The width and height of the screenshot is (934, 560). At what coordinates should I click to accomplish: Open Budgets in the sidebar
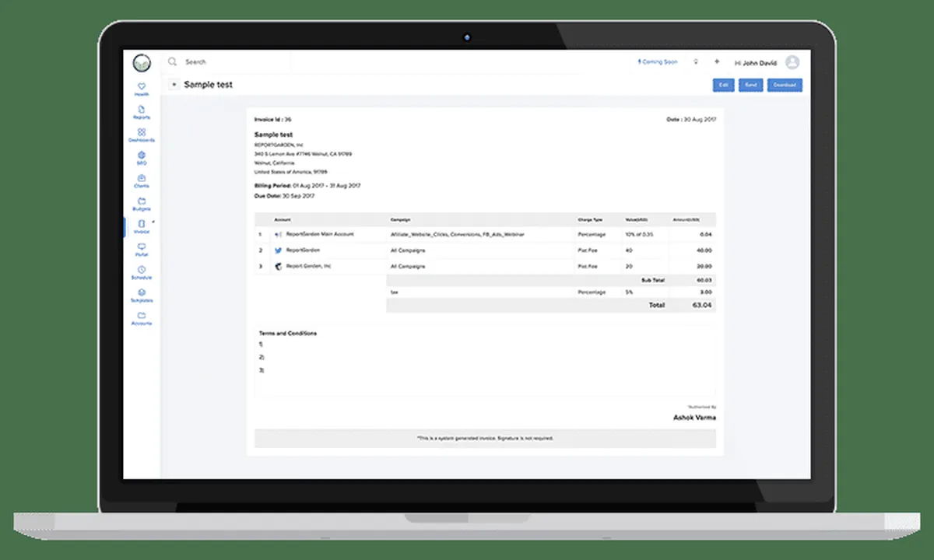click(x=142, y=204)
